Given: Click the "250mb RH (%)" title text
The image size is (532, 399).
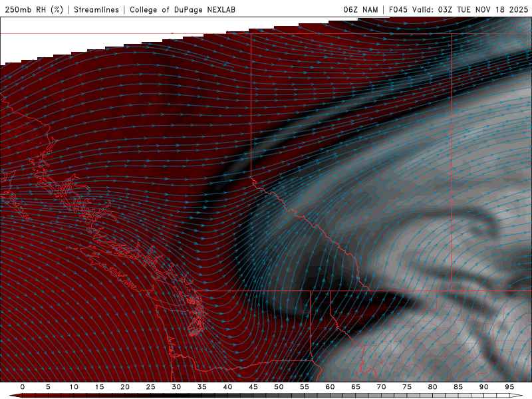Looking at the screenshot, I should coord(34,9).
